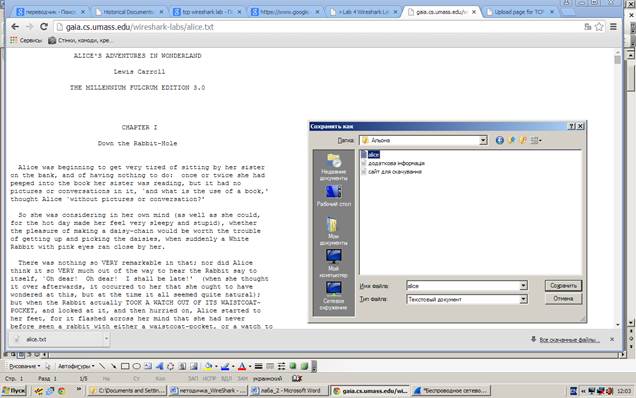Apply the Line Color pen
Image resolution: width=636 pixels, height=398 pixels.
coord(225,366)
